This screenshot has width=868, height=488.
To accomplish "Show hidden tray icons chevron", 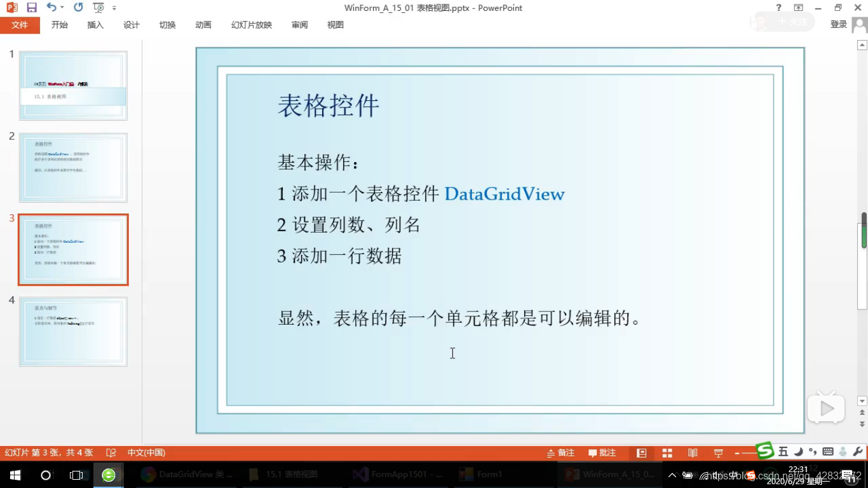I will [x=672, y=475].
